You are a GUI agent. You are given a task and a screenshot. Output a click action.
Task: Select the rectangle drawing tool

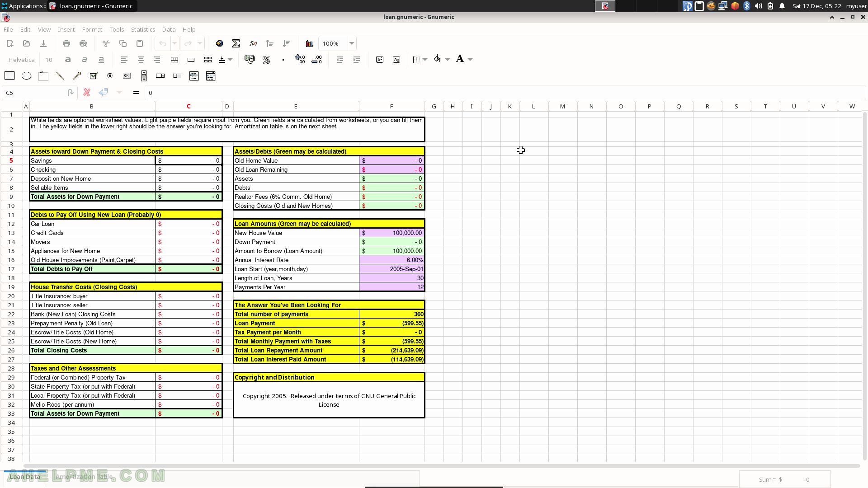[x=9, y=76]
